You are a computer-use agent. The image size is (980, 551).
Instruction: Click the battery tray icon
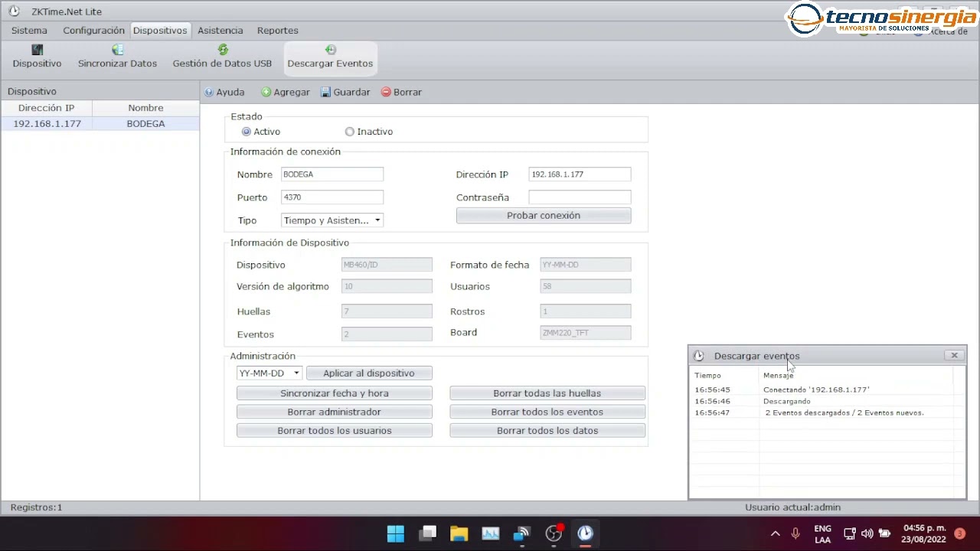884,533
